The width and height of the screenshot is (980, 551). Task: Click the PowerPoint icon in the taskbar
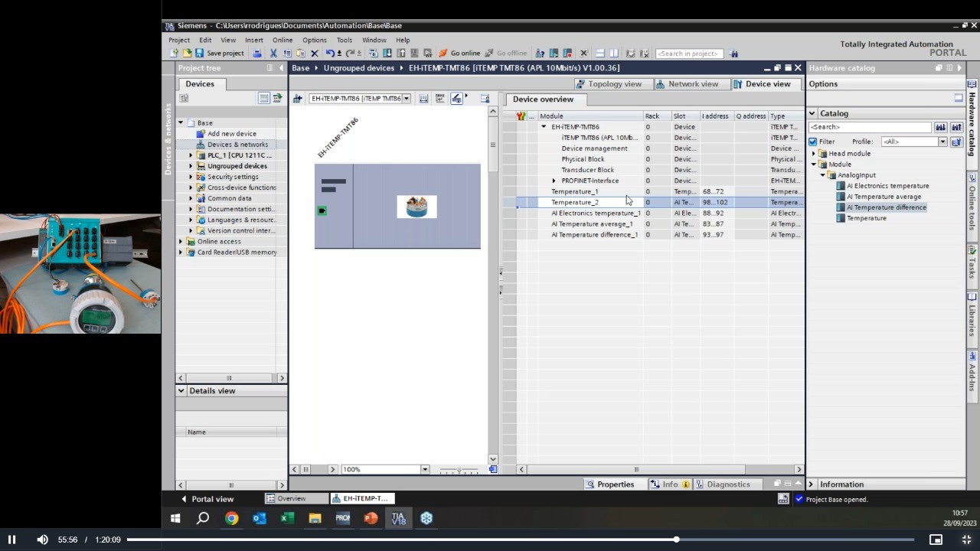[371, 518]
